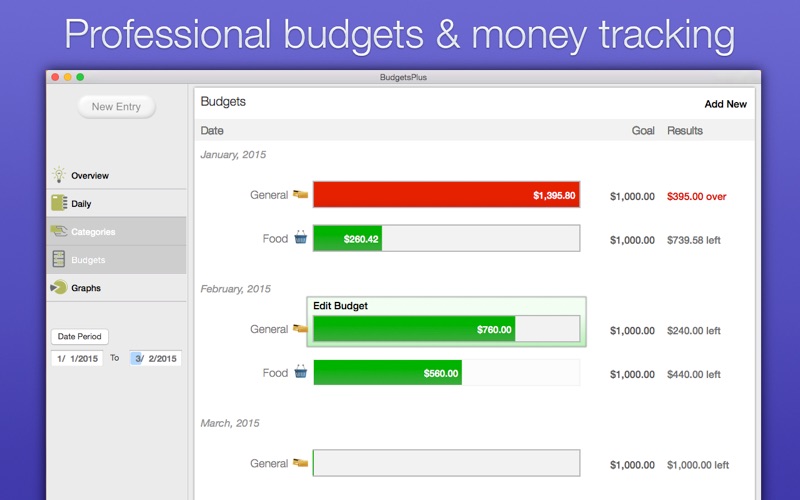
Task: Click the Date column header
Action: (x=212, y=131)
